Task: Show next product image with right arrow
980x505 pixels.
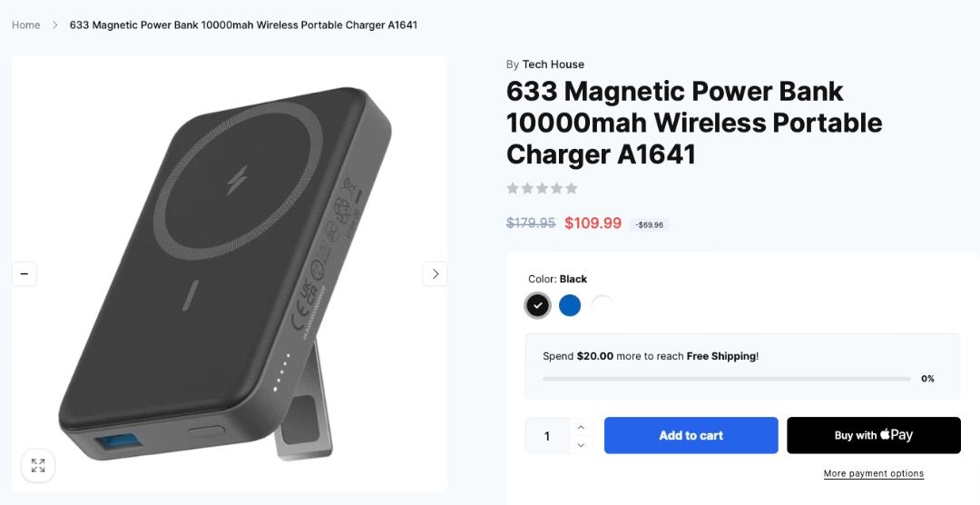Action: [x=435, y=273]
